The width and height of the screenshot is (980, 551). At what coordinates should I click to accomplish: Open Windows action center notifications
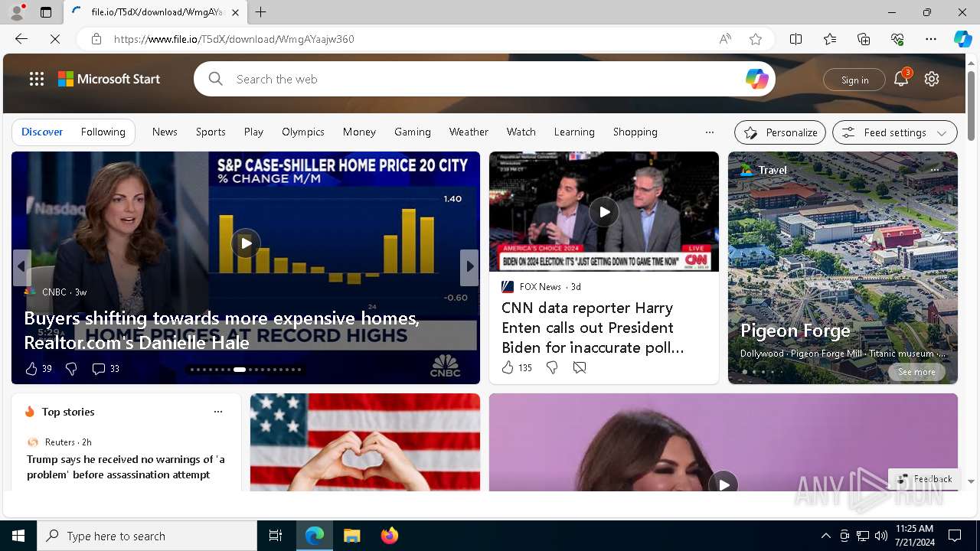(955, 536)
